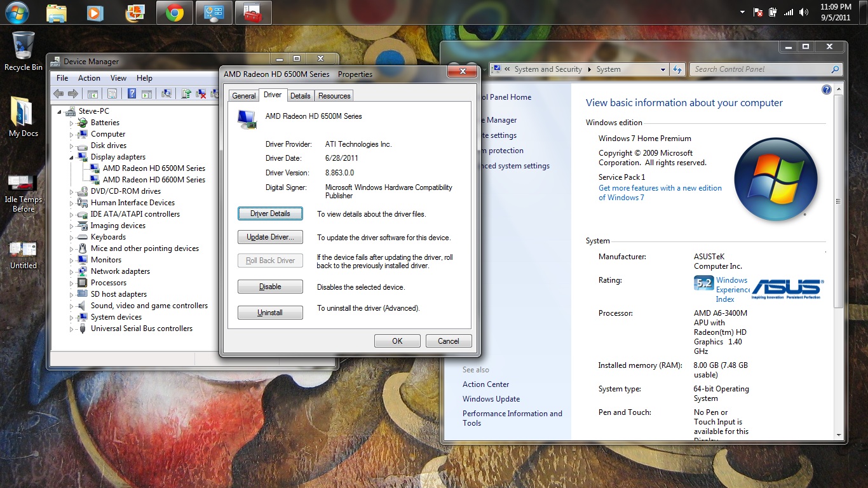The height and width of the screenshot is (488, 868).
Task: Open the Windows Update link
Action: [x=491, y=399]
